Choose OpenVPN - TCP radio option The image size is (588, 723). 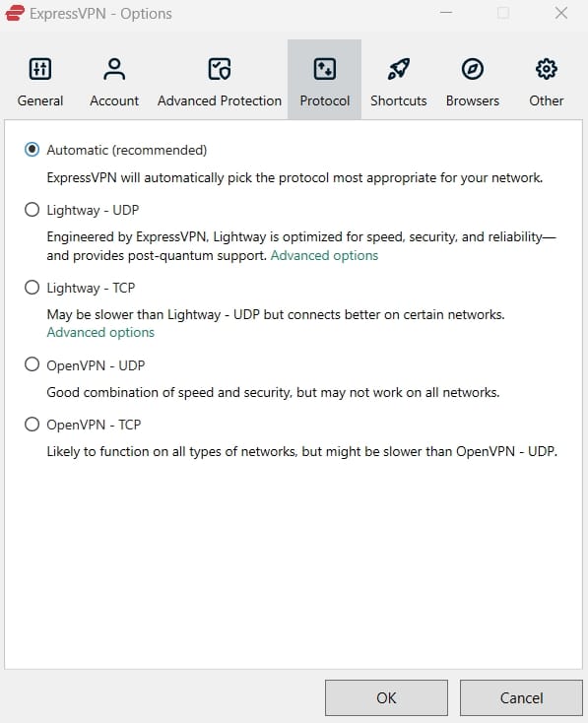pyautogui.click(x=32, y=425)
